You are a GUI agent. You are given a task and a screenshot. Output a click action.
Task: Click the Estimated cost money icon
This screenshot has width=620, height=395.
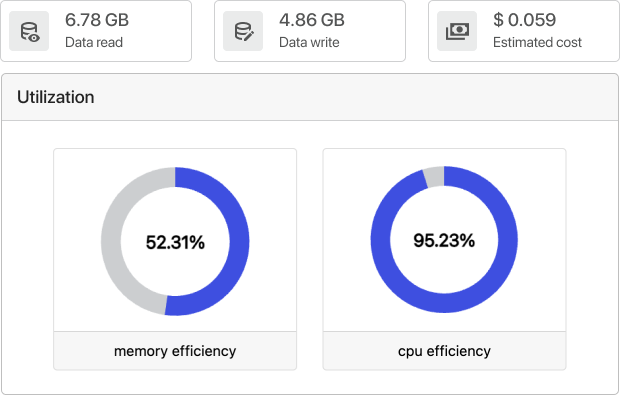pos(457,31)
